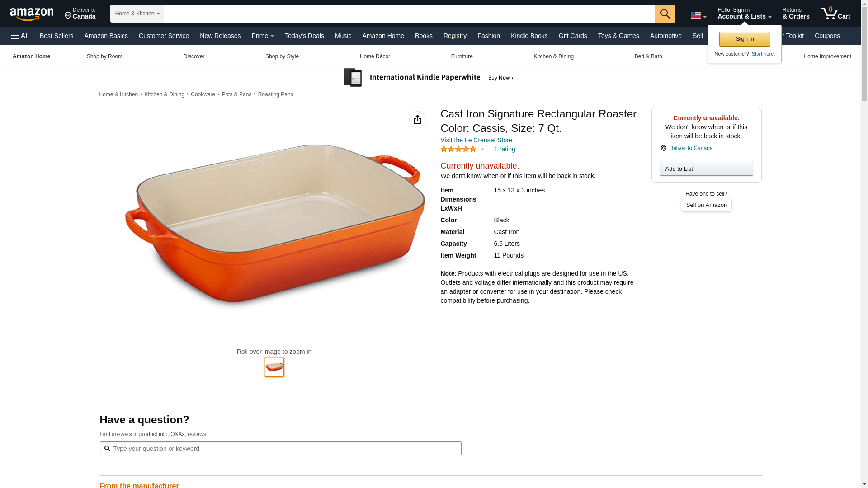Image resolution: width=868 pixels, height=488 pixels.
Task: Click the International Kindle Paperwhite banner
Action: [429, 78]
